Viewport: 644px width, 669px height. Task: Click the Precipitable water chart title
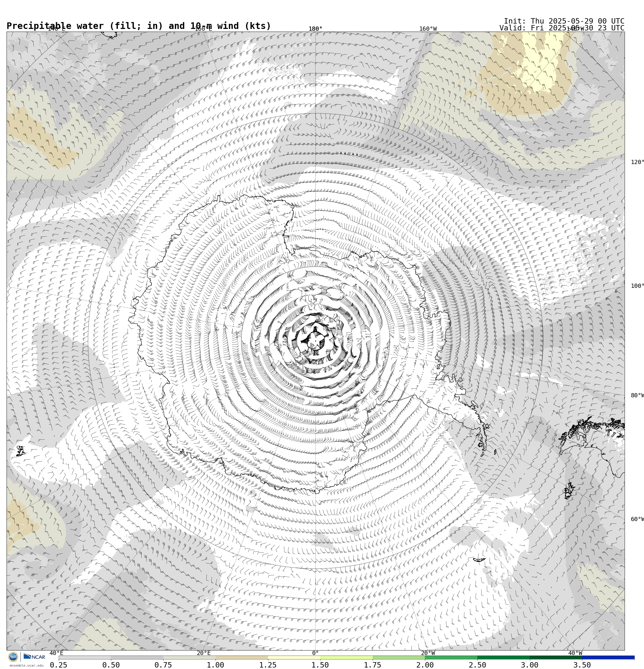(x=139, y=26)
